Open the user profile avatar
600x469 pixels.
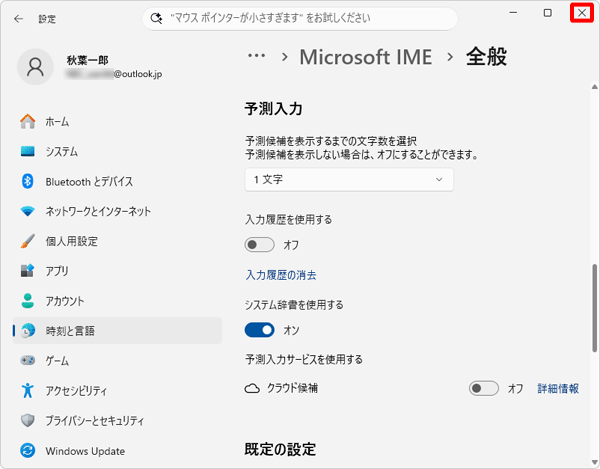click(x=35, y=67)
